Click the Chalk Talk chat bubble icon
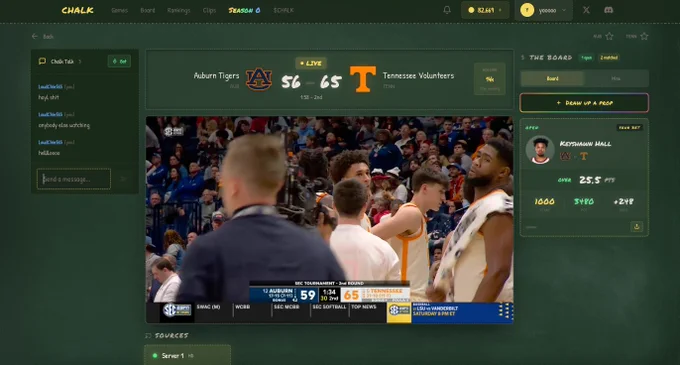This screenshot has width=680, height=365. click(42, 61)
